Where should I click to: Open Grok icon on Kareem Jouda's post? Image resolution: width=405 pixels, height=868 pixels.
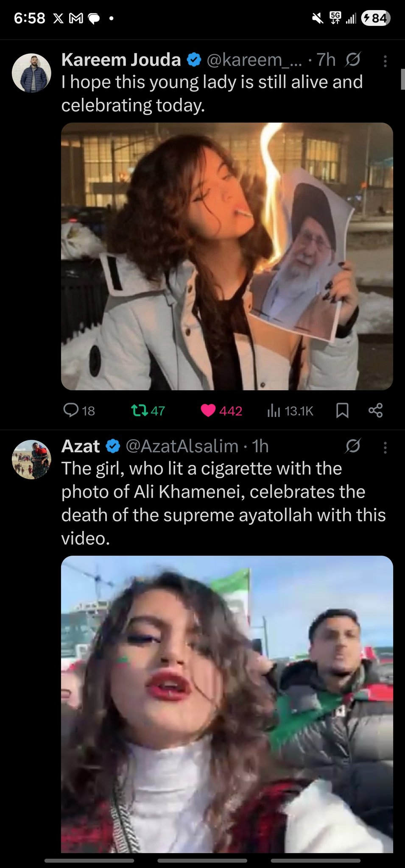353,60
